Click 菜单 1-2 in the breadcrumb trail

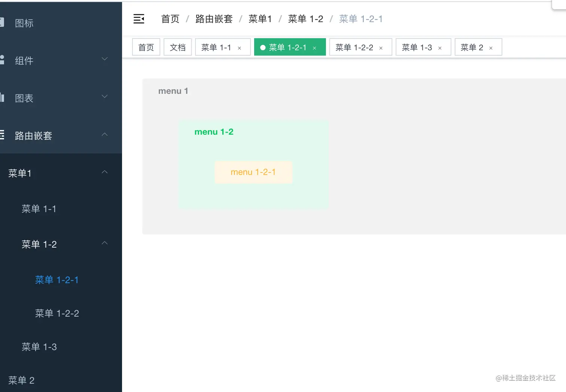305,19
